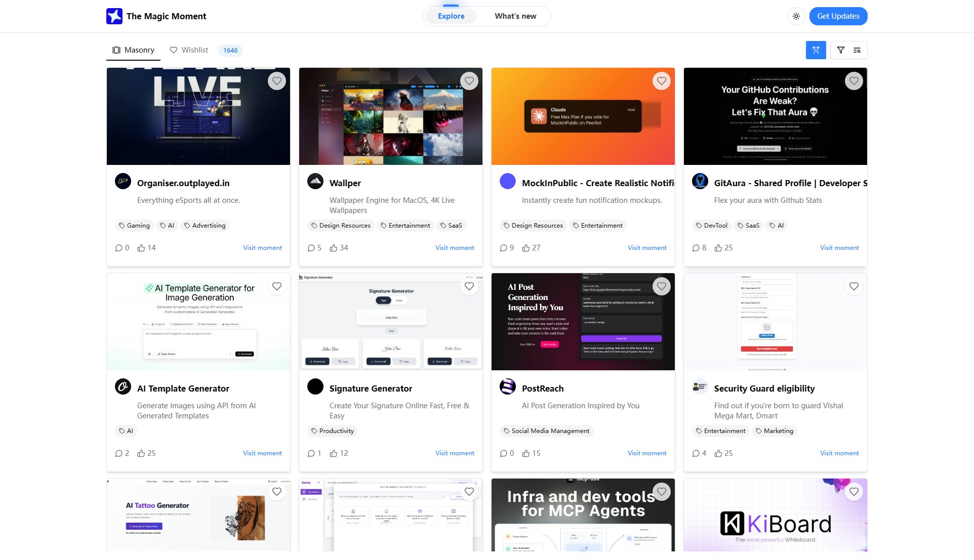Open Security Guard eligibility comments icon
The height and width of the screenshot is (560, 974).
(x=696, y=453)
